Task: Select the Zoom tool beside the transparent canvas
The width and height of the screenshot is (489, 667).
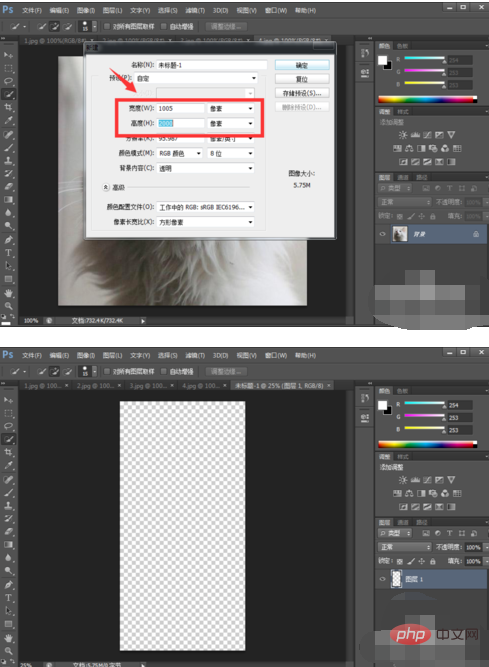Action: [8, 651]
